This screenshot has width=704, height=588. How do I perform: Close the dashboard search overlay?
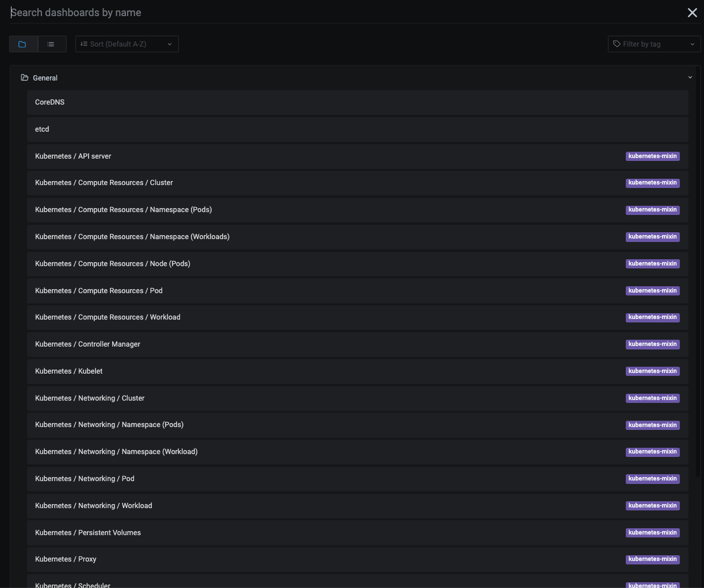point(692,13)
